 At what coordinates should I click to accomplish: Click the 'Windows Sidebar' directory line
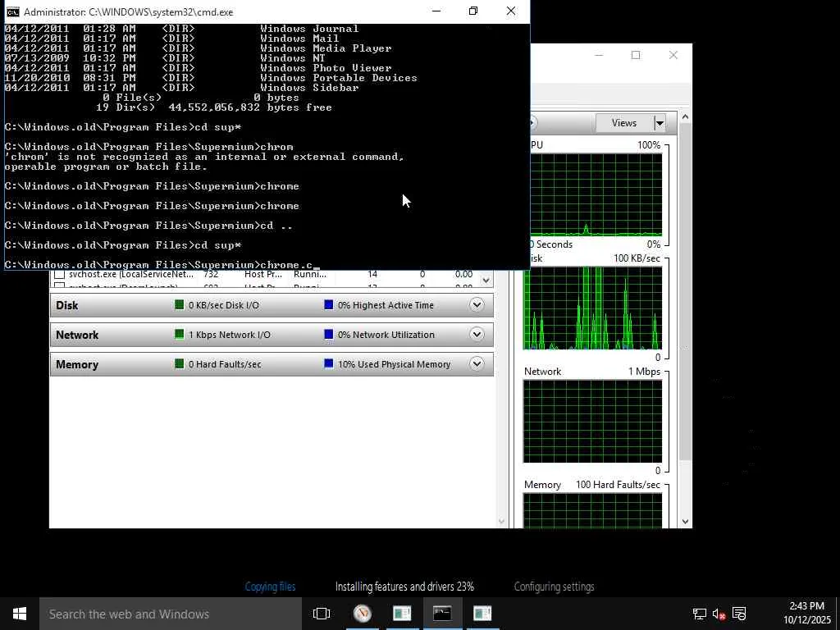[181, 88]
